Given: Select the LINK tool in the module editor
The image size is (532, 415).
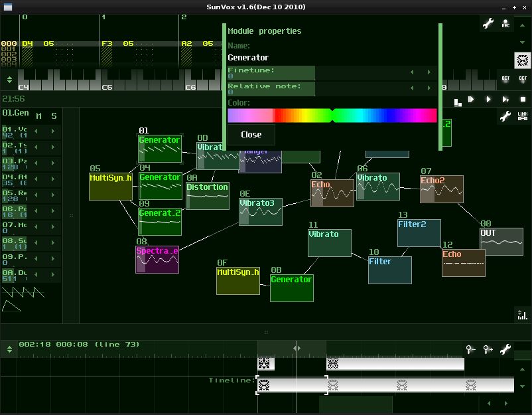Looking at the screenshot, I should coord(523,116).
